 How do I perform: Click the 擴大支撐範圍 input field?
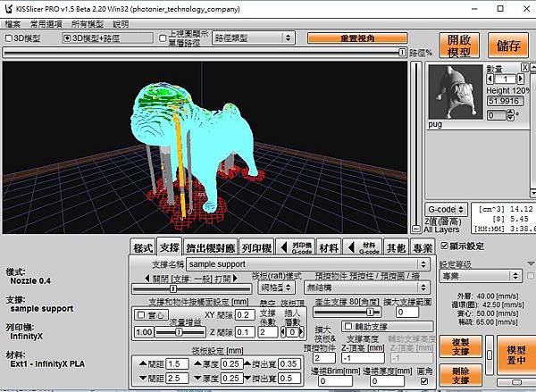click(x=407, y=312)
